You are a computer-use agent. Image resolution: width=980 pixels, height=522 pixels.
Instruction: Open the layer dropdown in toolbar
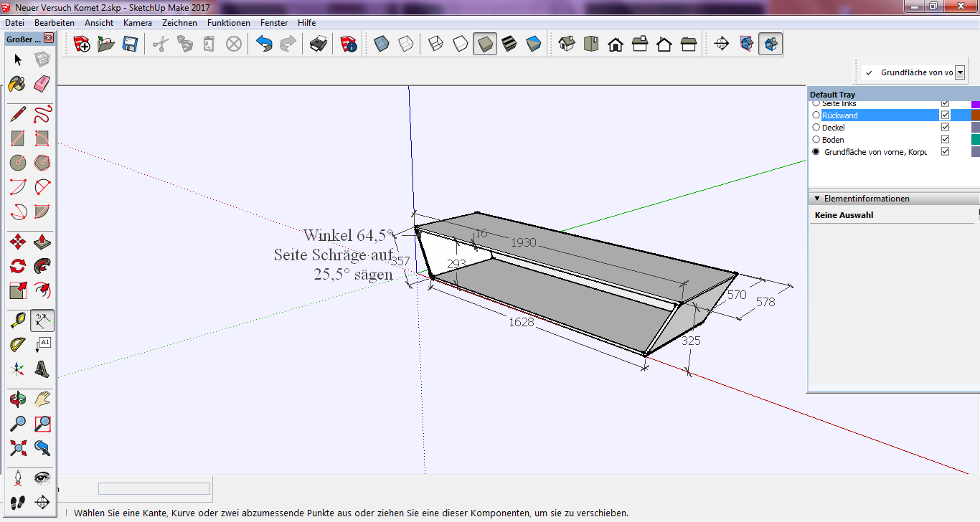960,72
